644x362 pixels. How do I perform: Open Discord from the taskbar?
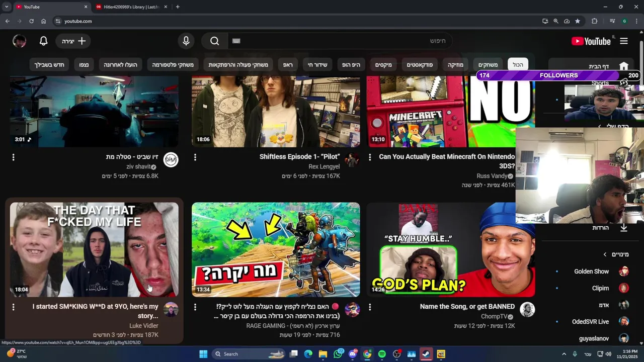(x=353, y=354)
